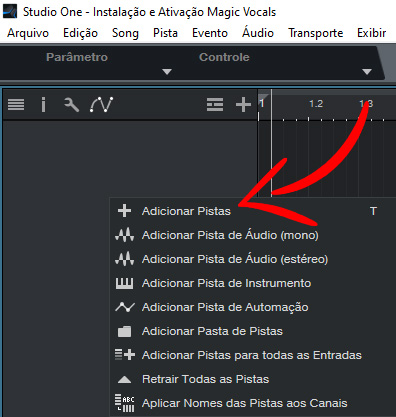Expand the Parâmetro dropdown arrow
Image resolution: width=396 pixels, height=417 pixels.
tap(167, 72)
